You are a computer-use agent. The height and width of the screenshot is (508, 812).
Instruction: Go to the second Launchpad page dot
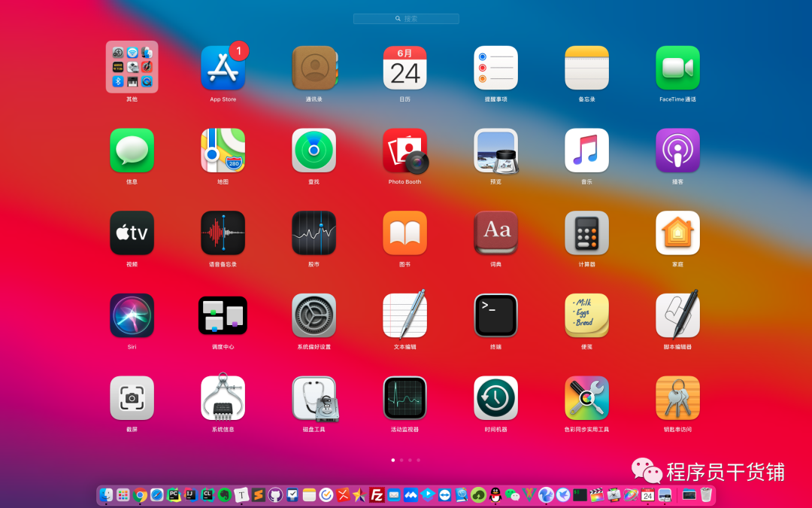401,460
